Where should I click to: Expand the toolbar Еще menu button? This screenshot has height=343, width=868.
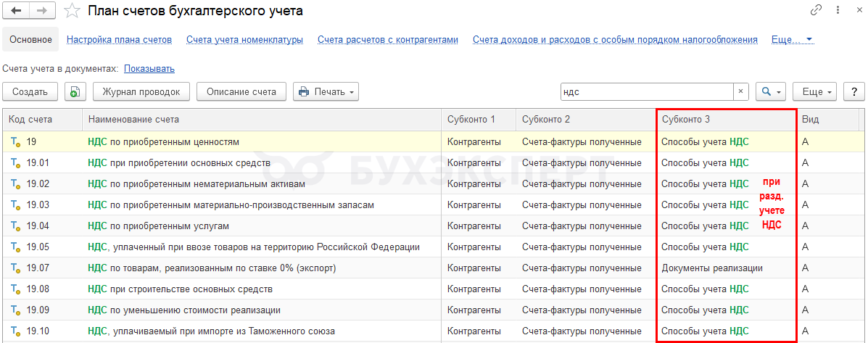coord(815,92)
